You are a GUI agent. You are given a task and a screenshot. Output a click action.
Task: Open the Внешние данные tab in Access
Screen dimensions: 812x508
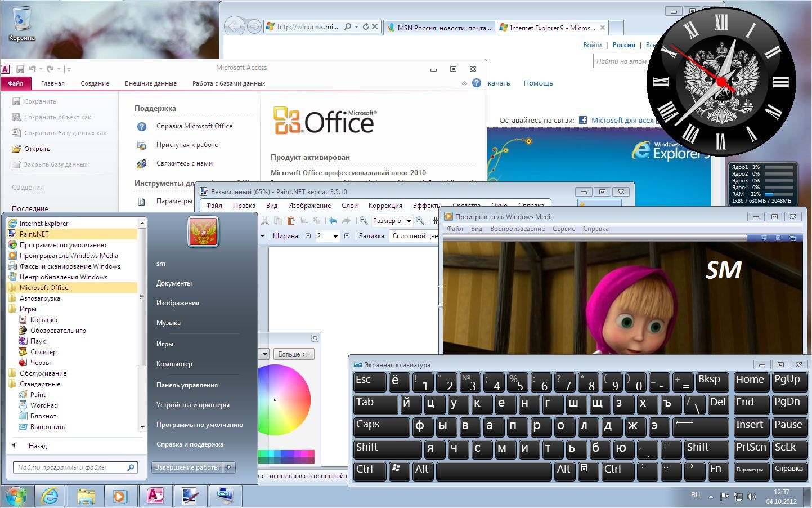click(x=151, y=83)
